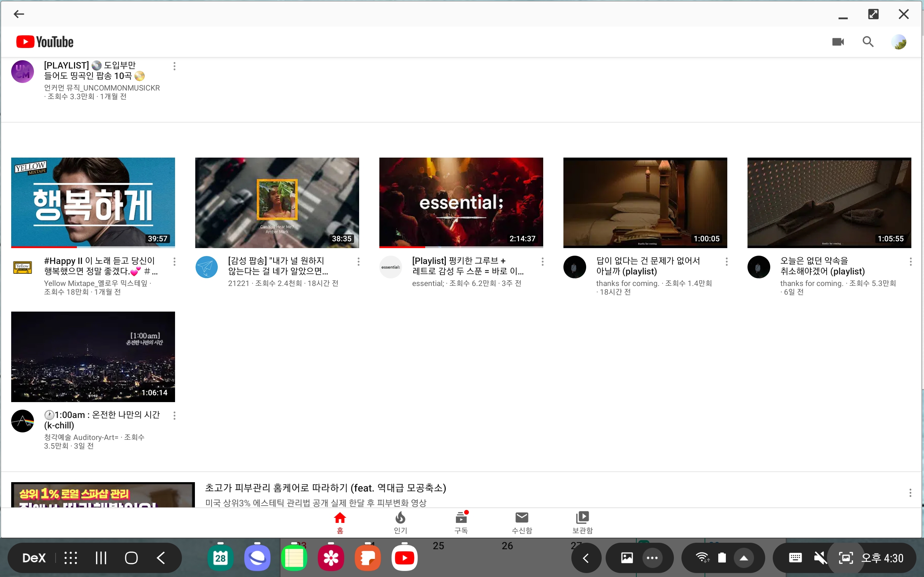Open the Samsung Notes yellow taskbar icon
The width and height of the screenshot is (924, 577).
tap(293, 558)
